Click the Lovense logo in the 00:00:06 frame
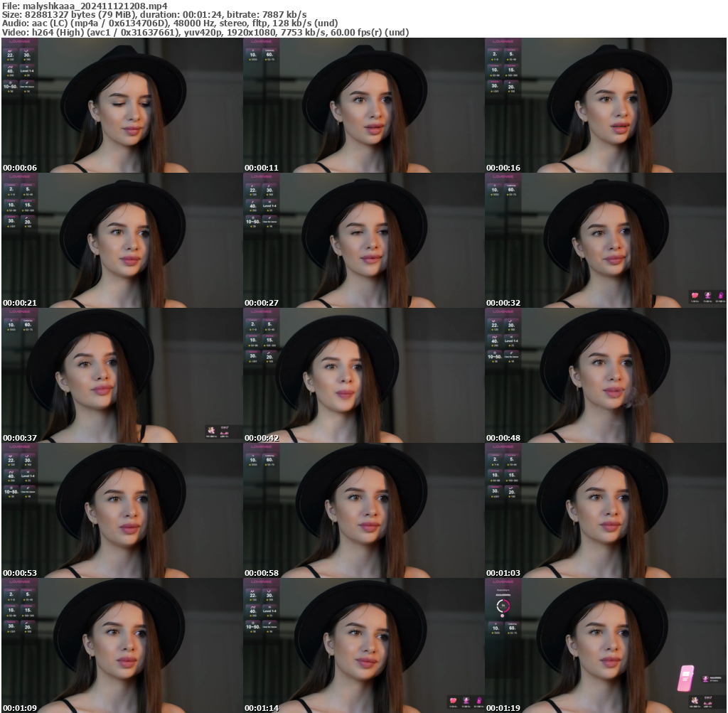 20,42
